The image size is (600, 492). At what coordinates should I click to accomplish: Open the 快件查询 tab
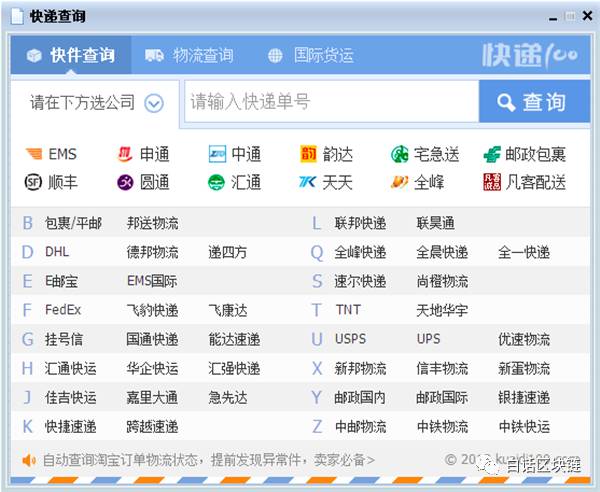coord(71,55)
